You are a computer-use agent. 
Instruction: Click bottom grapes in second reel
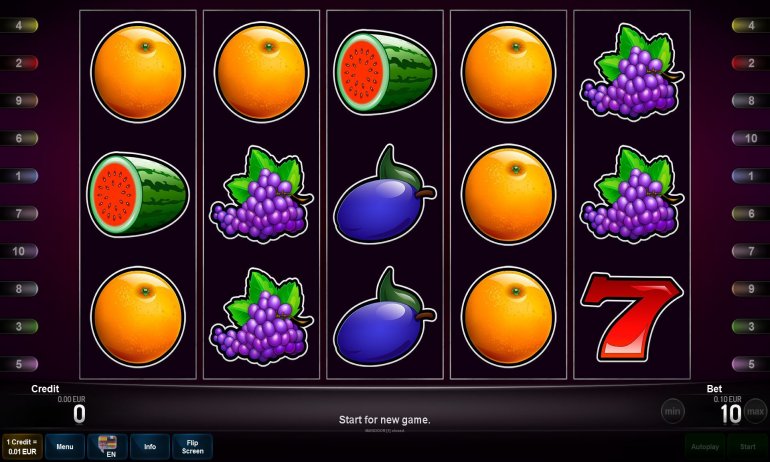pyautogui.click(x=261, y=317)
